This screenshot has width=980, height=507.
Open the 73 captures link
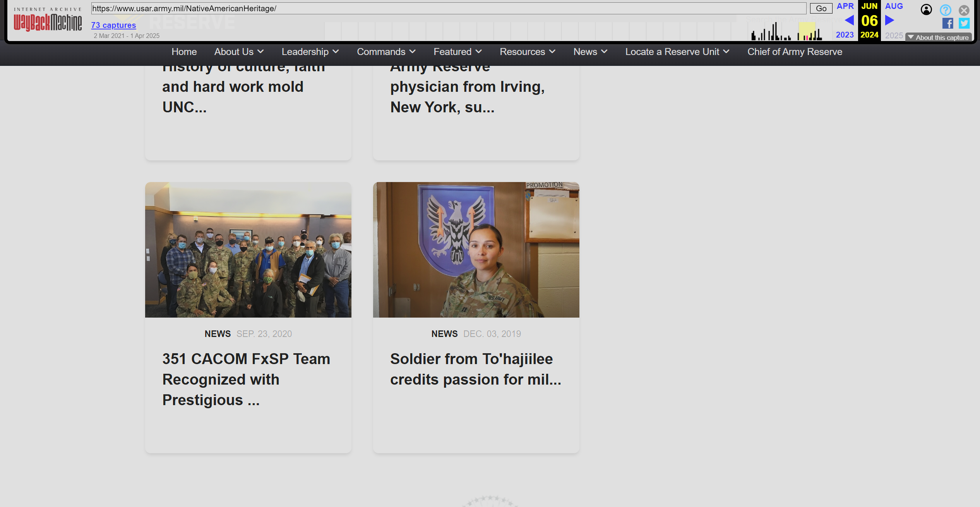point(113,25)
